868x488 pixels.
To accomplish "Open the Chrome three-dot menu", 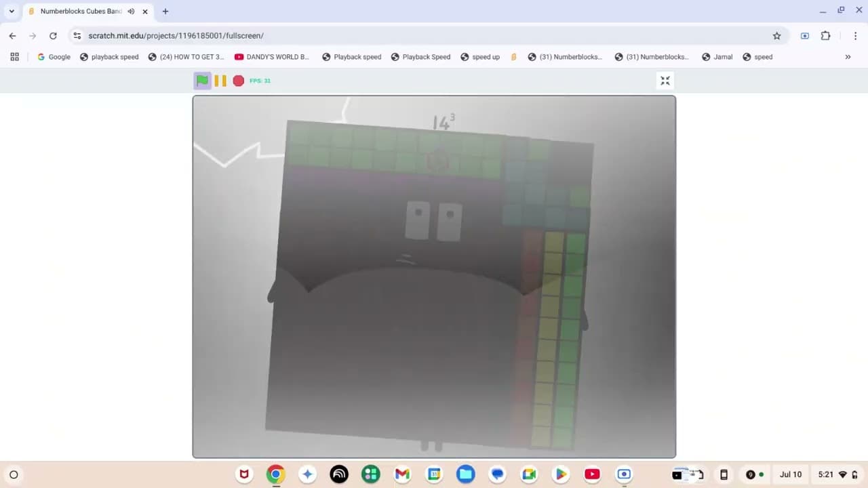I will pos(855,36).
